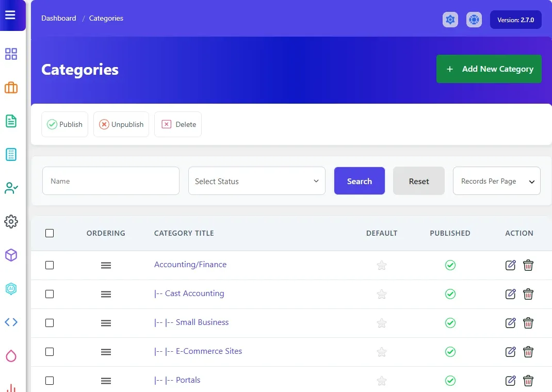This screenshot has width=552, height=392.
Task: Toggle published status of Cast Accounting
Action: point(450,294)
